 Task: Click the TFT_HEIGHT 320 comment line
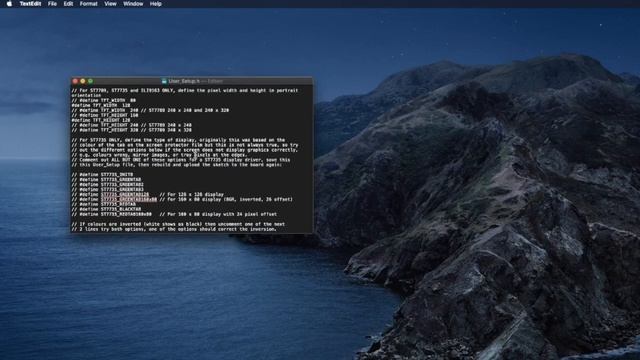point(131,130)
